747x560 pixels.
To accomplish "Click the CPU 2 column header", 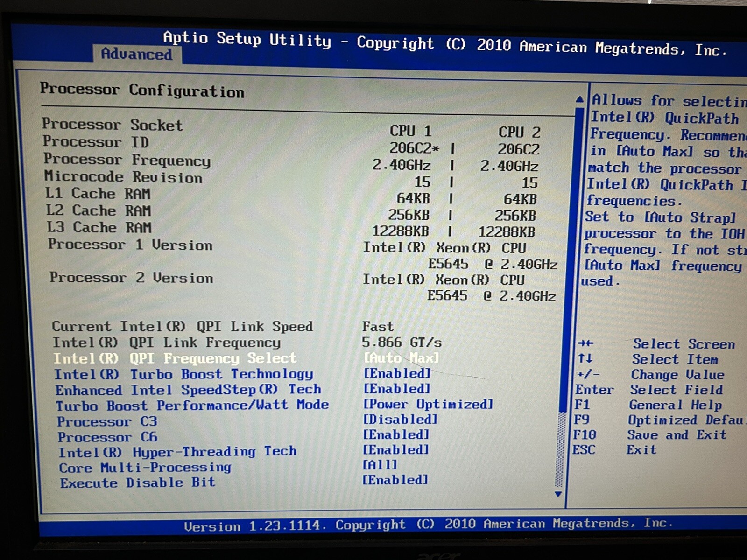I will [519, 132].
